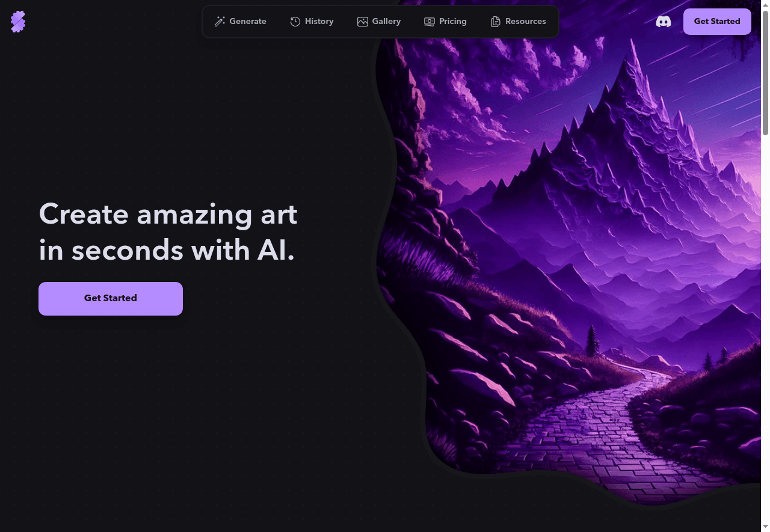This screenshot has width=770, height=532.
Task: Go to the History nav label
Action: click(x=319, y=21)
